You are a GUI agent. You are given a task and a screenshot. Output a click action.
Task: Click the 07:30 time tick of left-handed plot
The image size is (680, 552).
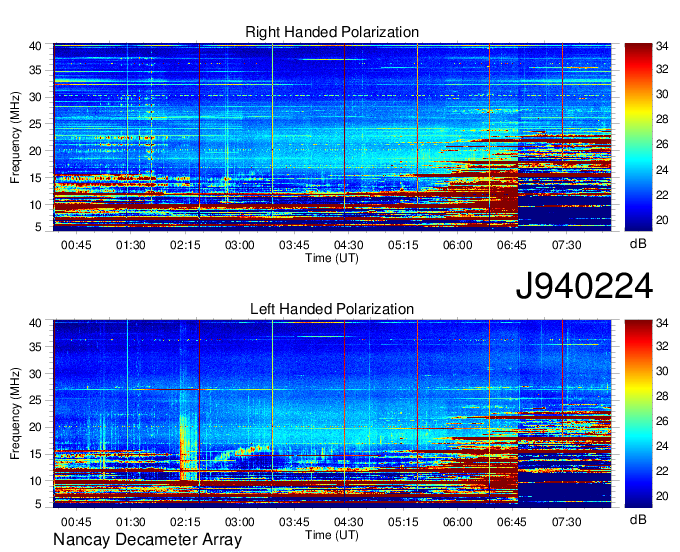pos(566,522)
